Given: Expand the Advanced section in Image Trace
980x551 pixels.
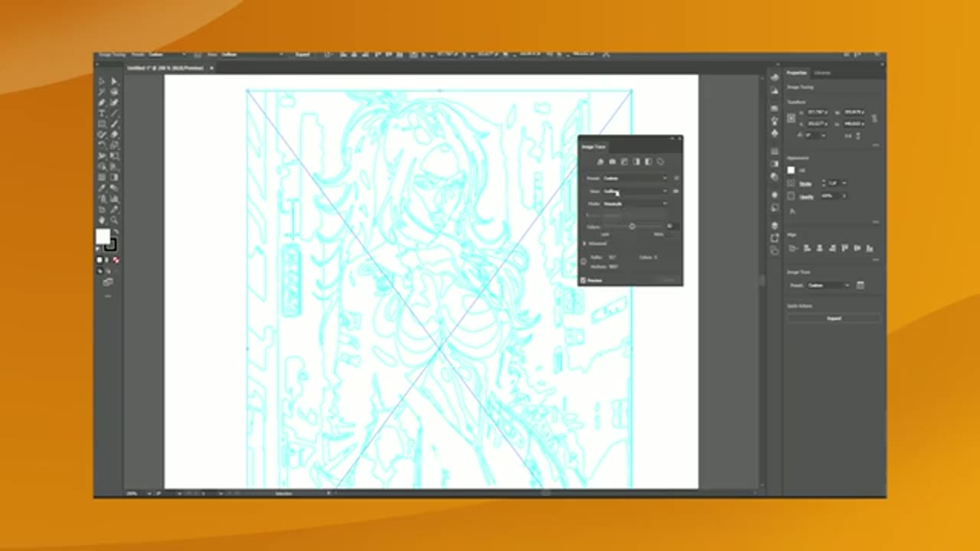Looking at the screenshot, I should coord(585,243).
